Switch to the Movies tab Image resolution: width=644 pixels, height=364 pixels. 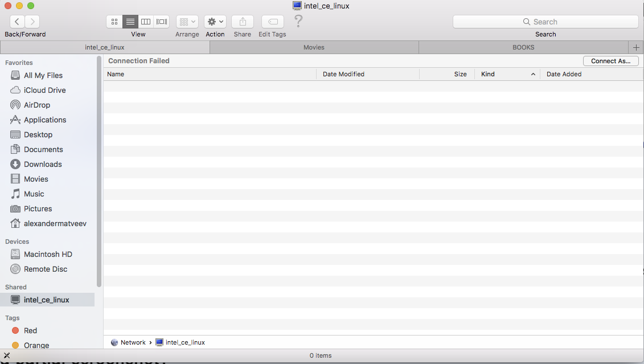314,47
